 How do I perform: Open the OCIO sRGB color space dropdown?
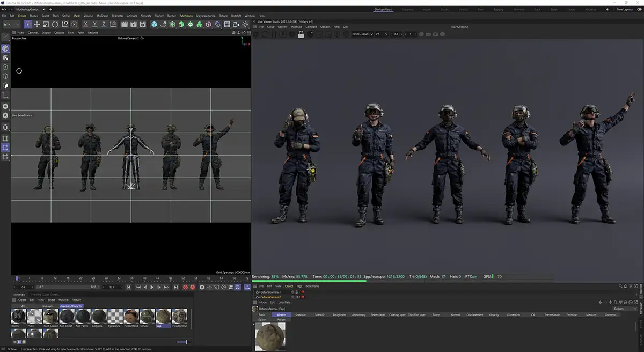[x=363, y=34]
